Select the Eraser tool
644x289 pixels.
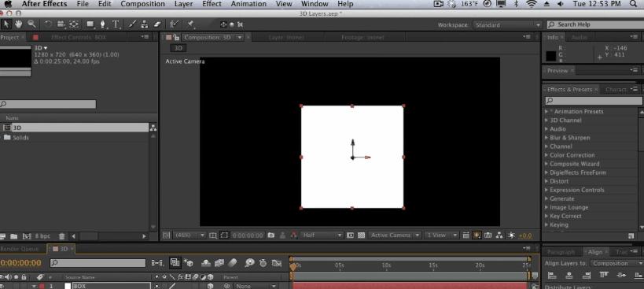(158, 24)
